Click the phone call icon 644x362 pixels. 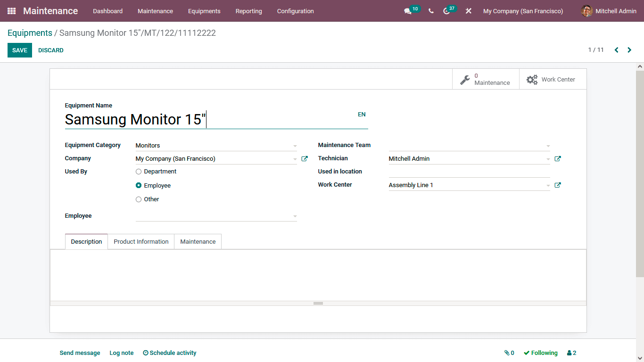[431, 11]
